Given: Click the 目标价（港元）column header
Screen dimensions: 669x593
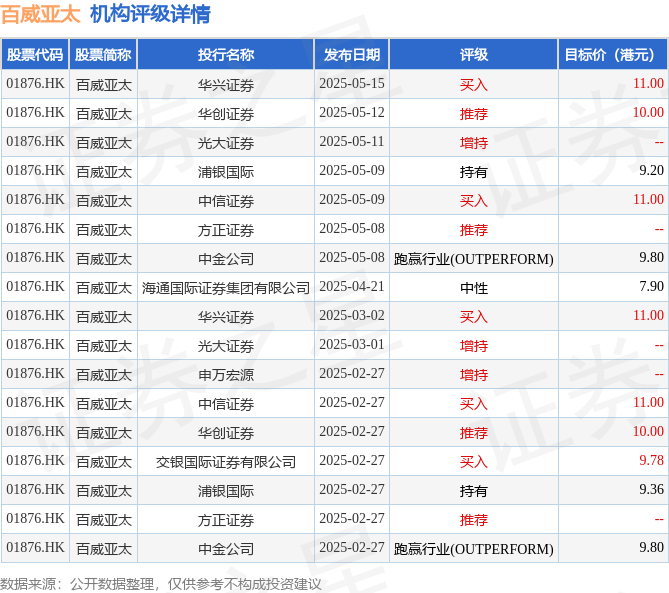Looking at the screenshot, I should 613,55.
